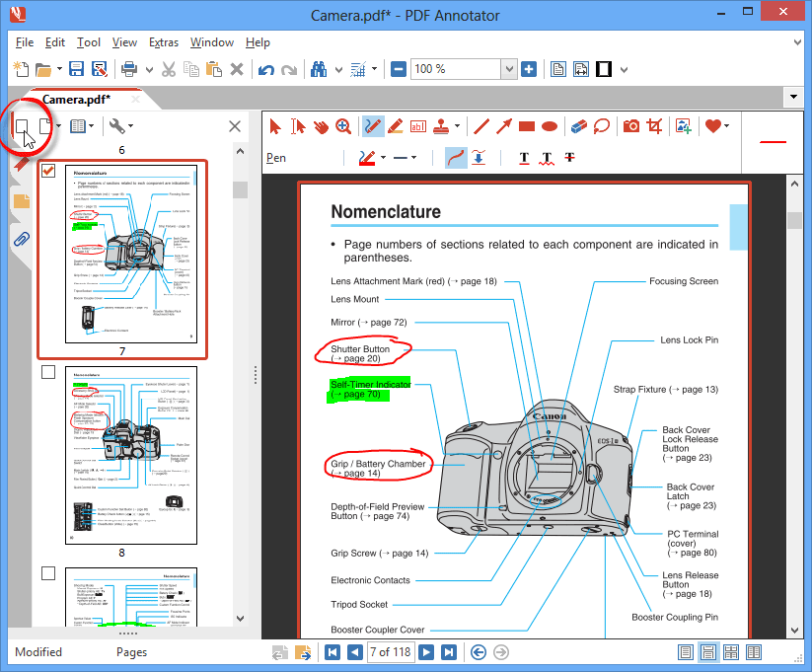The width and height of the screenshot is (812, 672).
Task: Open the View menu
Action: 124,42
